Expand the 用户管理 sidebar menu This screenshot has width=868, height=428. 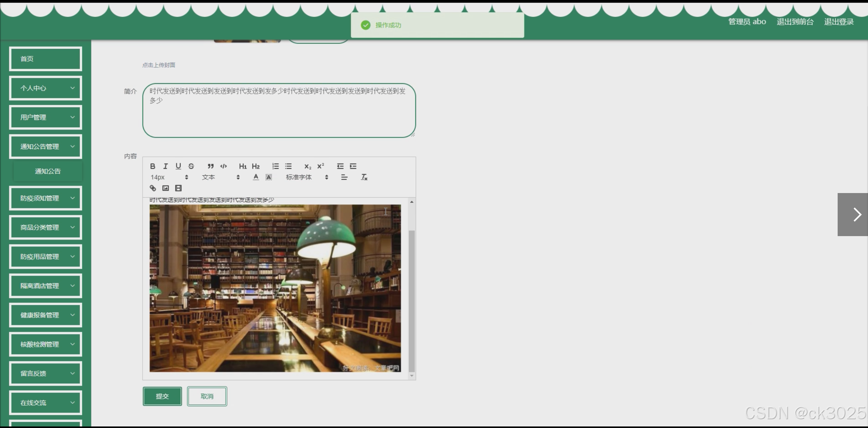coord(46,117)
